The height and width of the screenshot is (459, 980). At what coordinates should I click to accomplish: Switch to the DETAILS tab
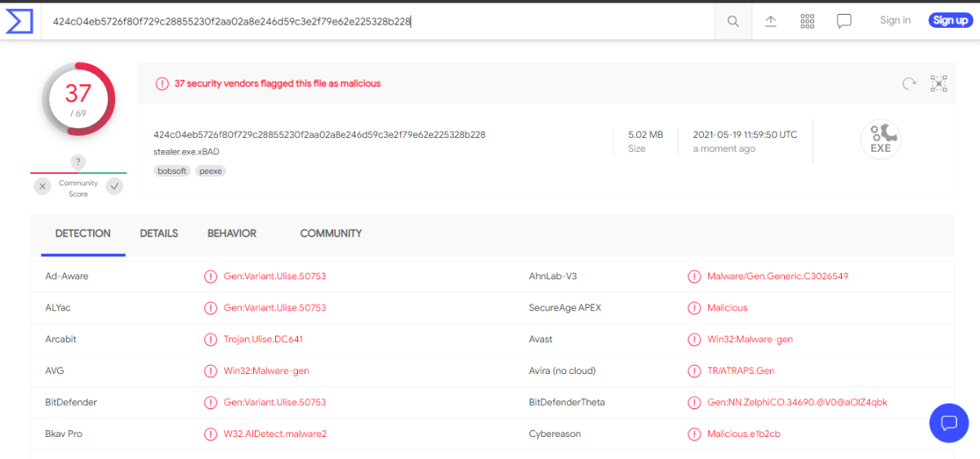[158, 234]
